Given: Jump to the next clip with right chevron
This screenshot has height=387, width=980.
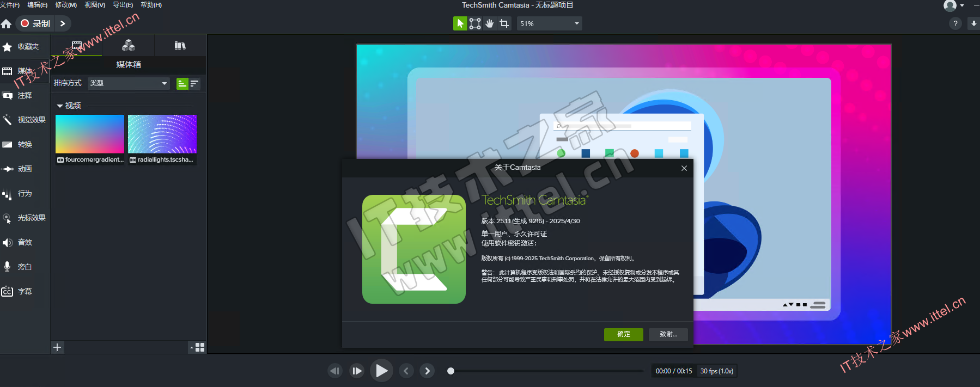Looking at the screenshot, I should point(428,371).
